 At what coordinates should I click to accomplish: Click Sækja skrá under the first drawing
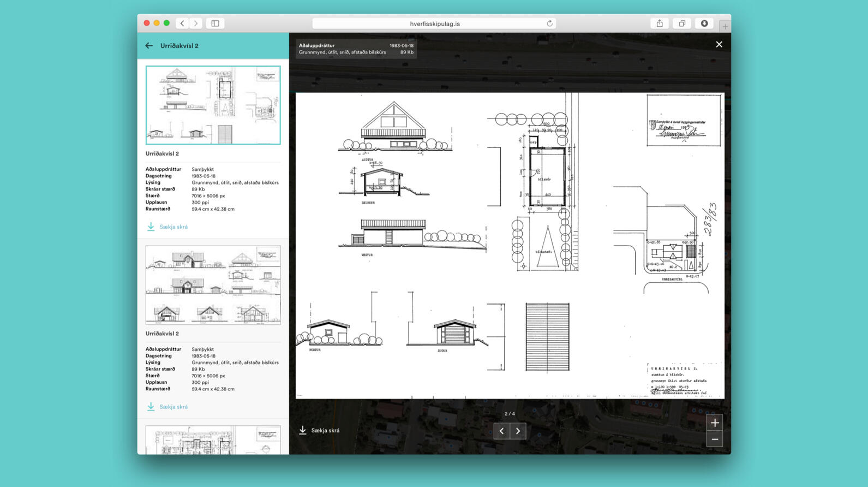(x=167, y=227)
